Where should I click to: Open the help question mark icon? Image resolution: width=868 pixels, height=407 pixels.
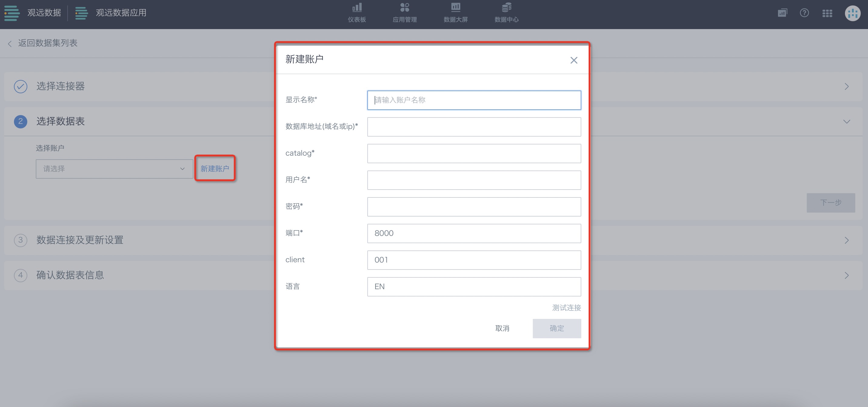804,13
